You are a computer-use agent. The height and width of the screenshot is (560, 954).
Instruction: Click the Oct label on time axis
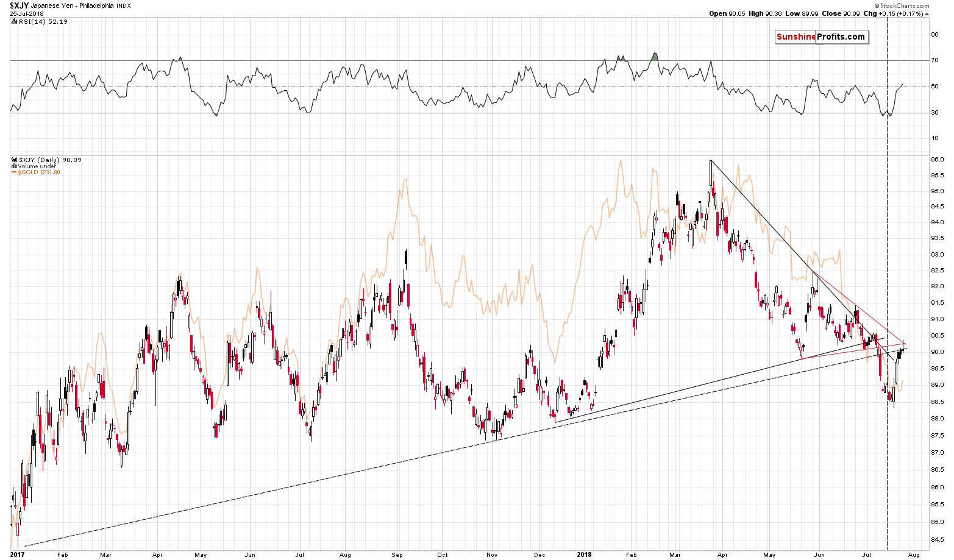[x=443, y=555]
